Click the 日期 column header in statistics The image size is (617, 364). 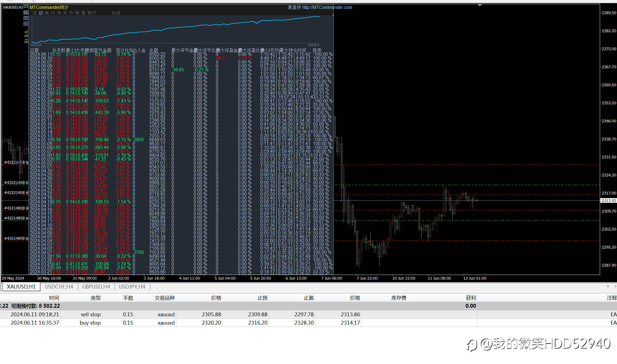pyautogui.click(x=34, y=50)
